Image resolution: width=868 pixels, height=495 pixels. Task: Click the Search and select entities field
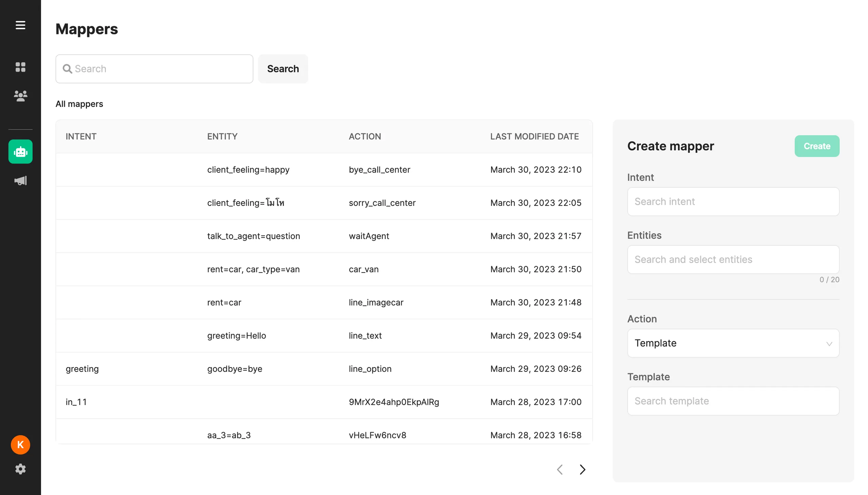(733, 260)
